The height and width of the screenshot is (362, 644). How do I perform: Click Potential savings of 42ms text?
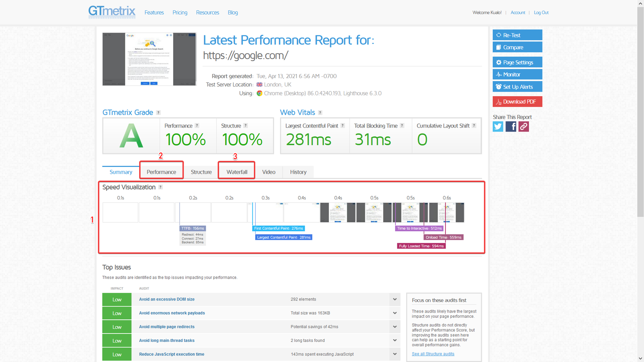click(314, 327)
